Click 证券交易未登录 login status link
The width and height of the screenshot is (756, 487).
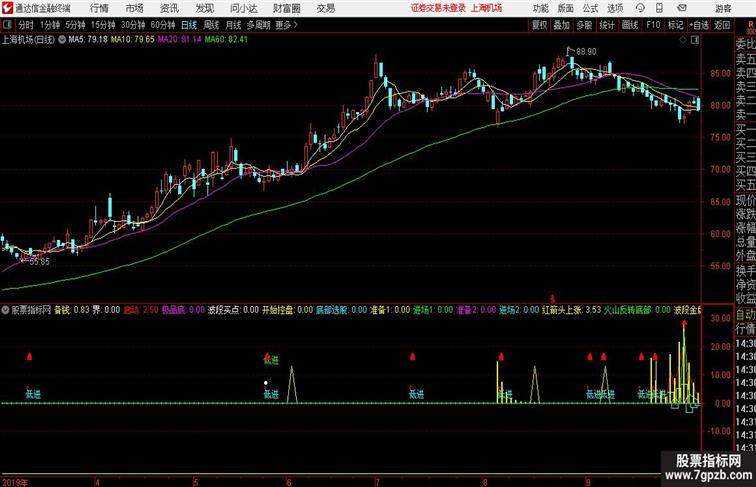click(x=438, y=8)
